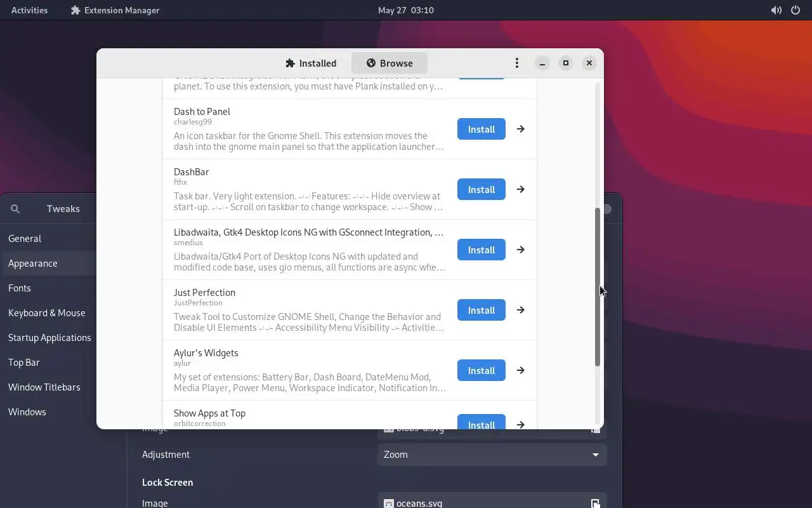Open details arrow for Libadwaita Desktop Icons NG
812x508 pixels.
(520, 250)
